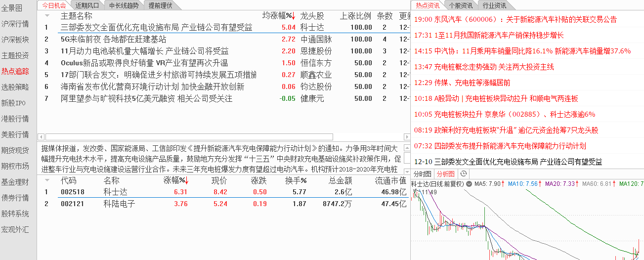Switch to 热点资讯 news tab

[427, 5]
